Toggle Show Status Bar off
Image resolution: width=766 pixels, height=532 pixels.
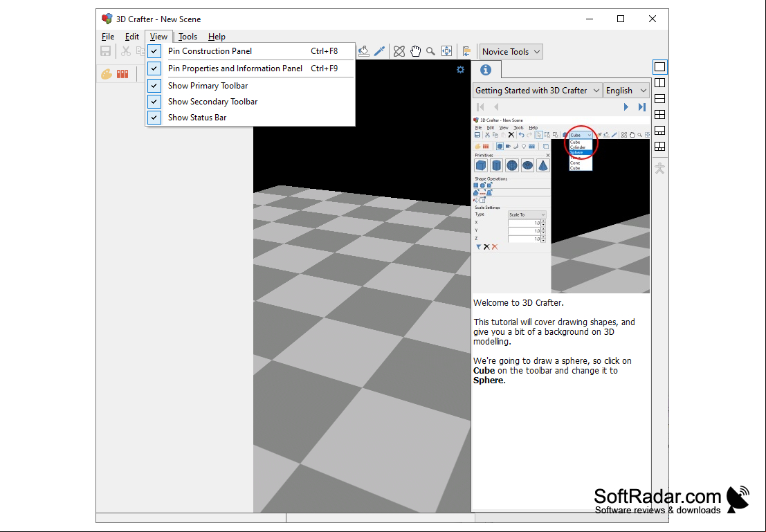[250, 117]
